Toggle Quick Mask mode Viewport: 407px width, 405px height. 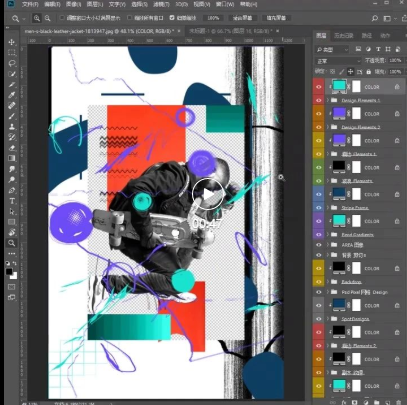coord(12,287)
